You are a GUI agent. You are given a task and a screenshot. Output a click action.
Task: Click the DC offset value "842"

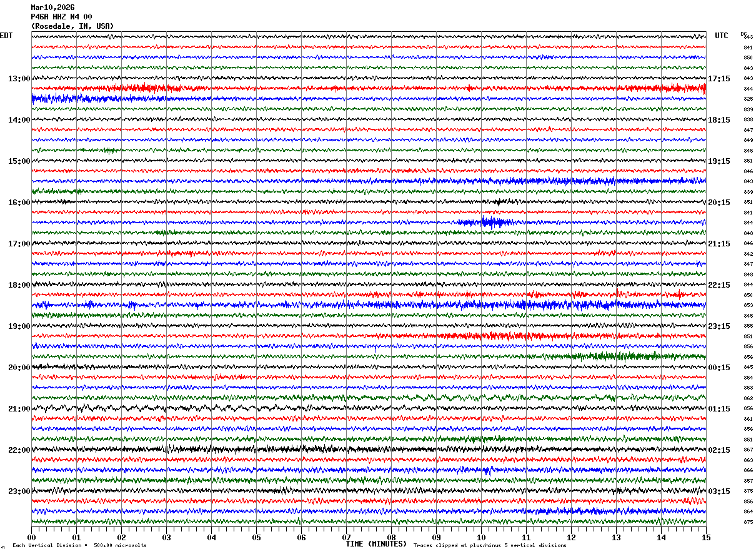point(748,254)
